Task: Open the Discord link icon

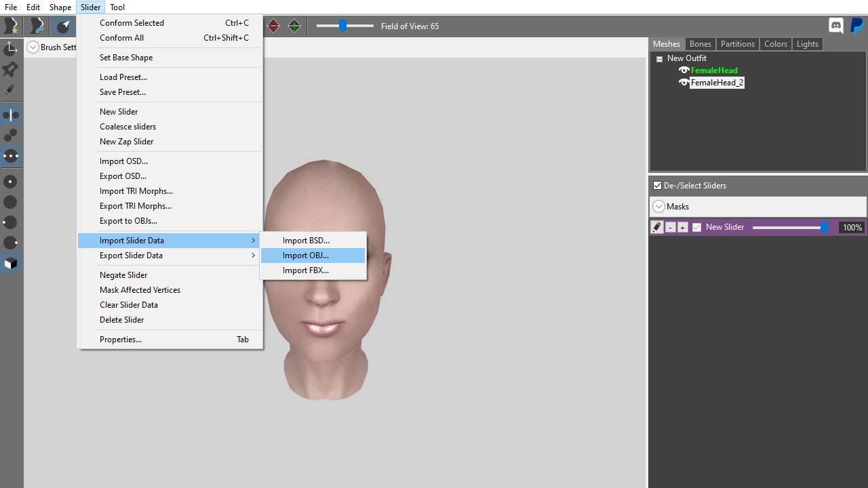Action: tap(836, 26)
